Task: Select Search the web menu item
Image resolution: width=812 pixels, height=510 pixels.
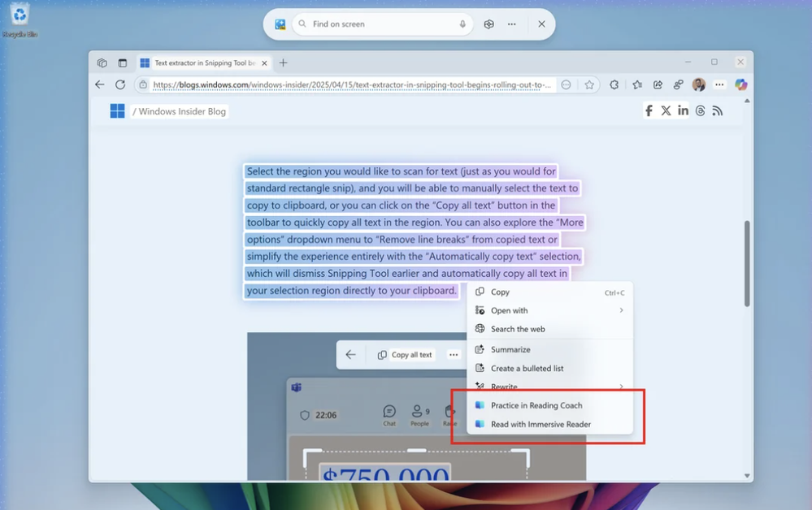Action: pos(550,329)
